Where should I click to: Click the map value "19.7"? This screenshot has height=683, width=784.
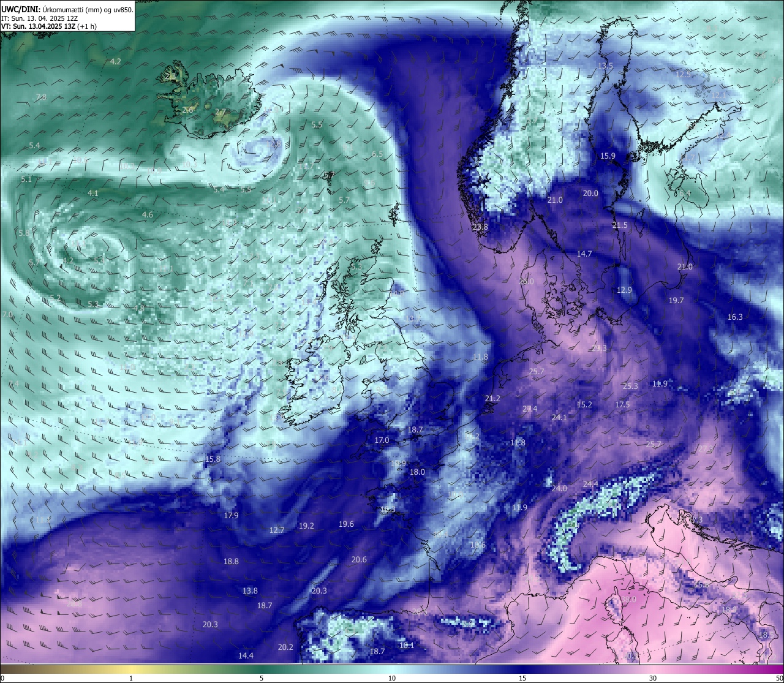[x=676, y=301]
